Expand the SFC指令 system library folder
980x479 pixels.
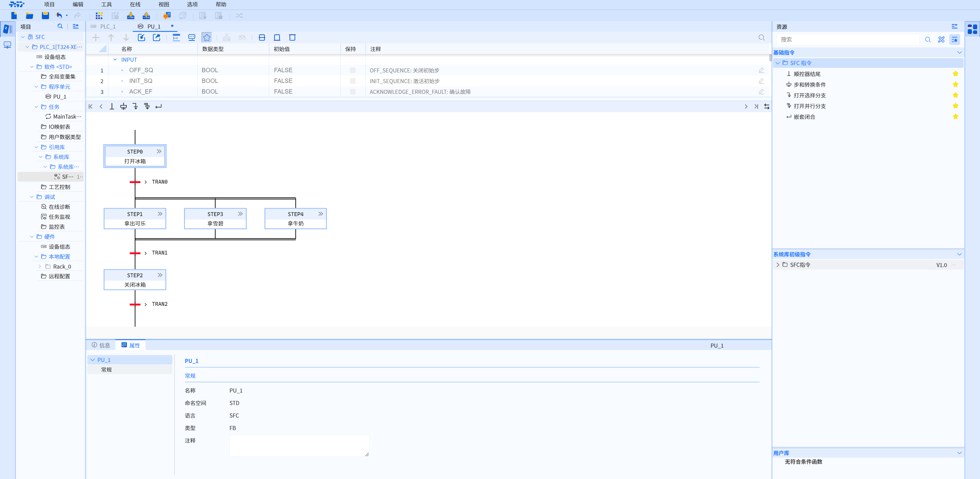[x=778, y=264]
